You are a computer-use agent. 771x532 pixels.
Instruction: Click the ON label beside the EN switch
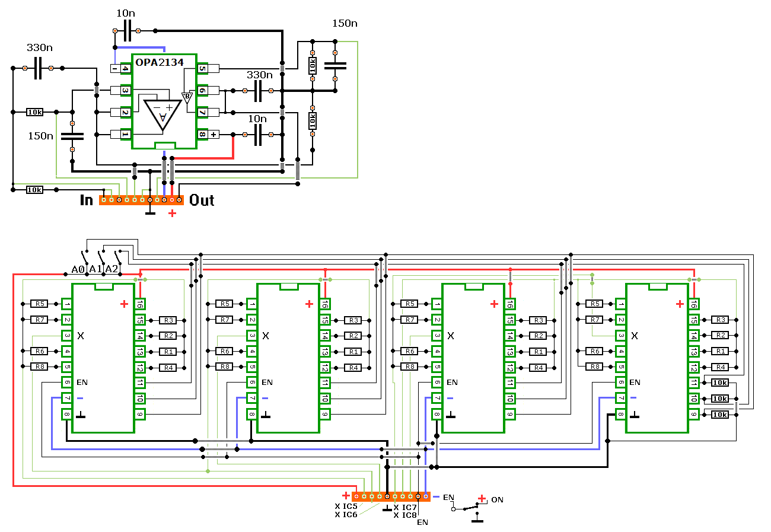497,500
